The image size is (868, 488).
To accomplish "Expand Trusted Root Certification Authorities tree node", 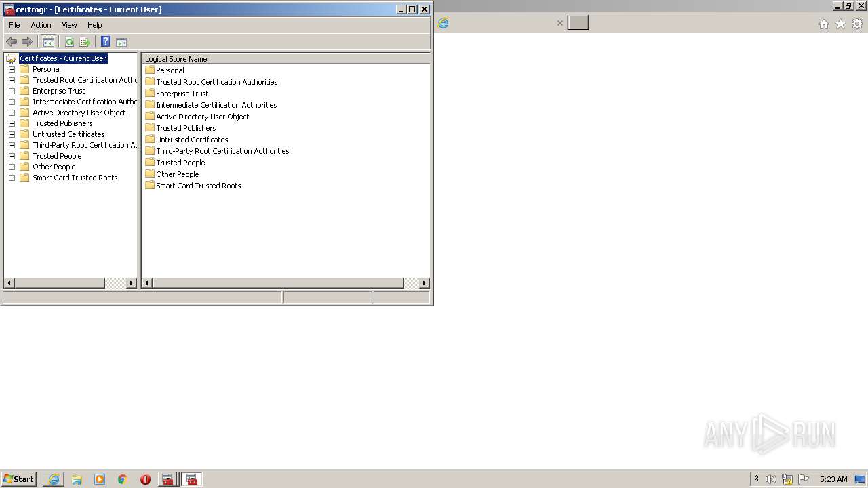I will (x=12, y=80).
